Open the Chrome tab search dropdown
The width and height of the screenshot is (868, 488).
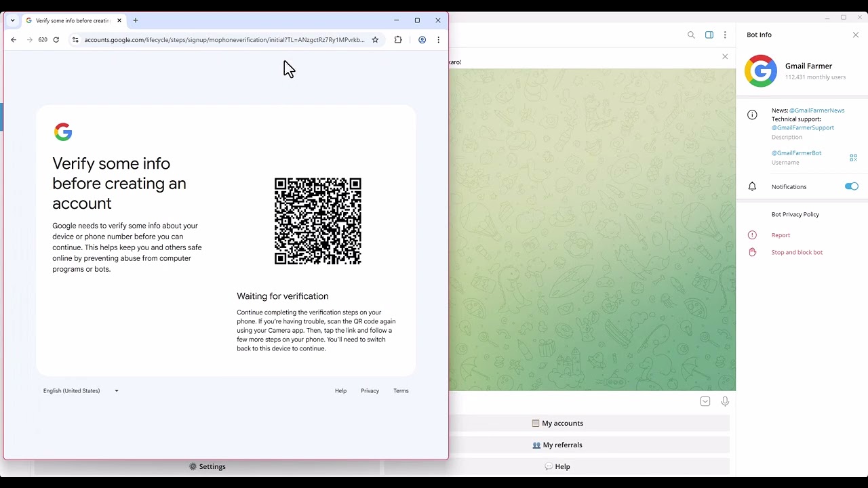[x=12, y=20]
